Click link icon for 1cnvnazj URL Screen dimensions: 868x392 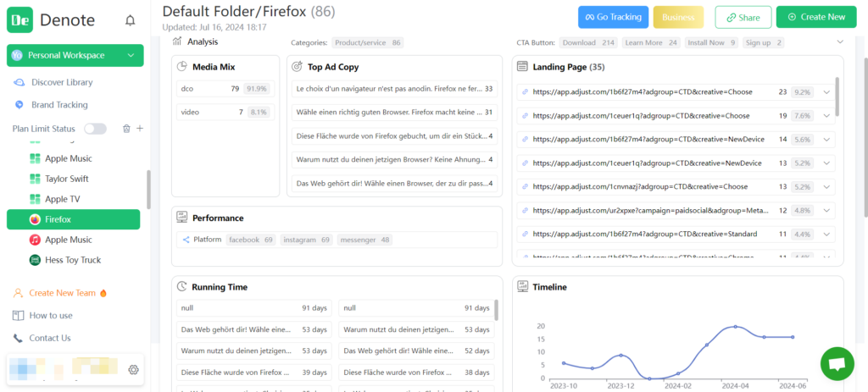526,187
